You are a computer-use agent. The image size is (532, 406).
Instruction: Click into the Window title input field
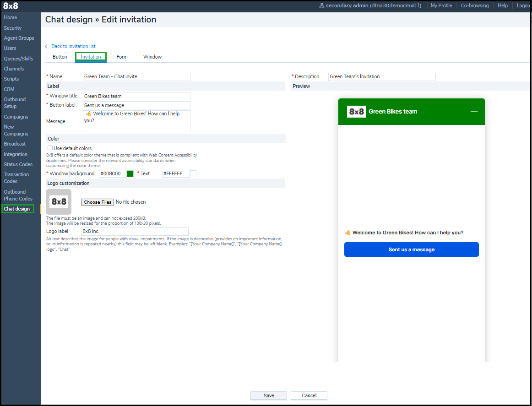(136, 96)
